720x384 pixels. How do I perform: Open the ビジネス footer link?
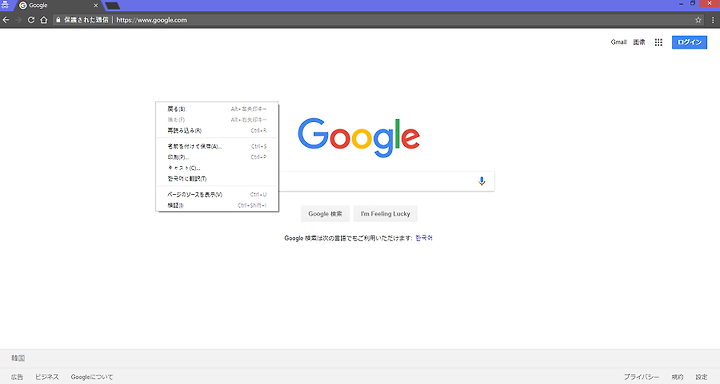(47, 377)
